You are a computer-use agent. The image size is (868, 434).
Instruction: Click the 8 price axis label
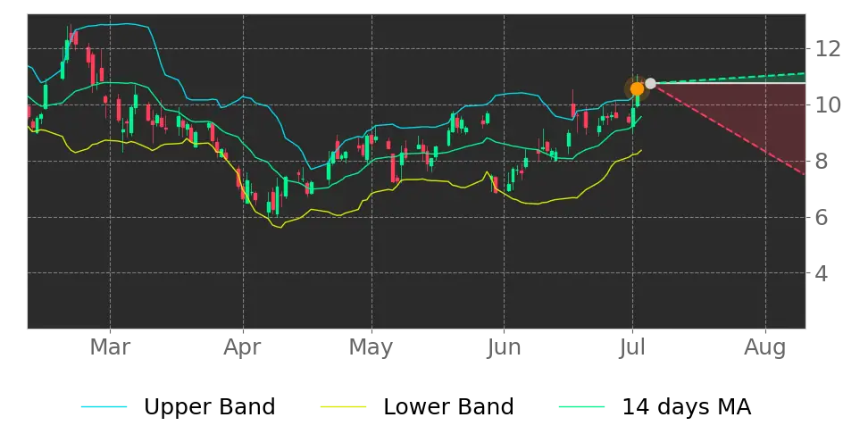821,161
